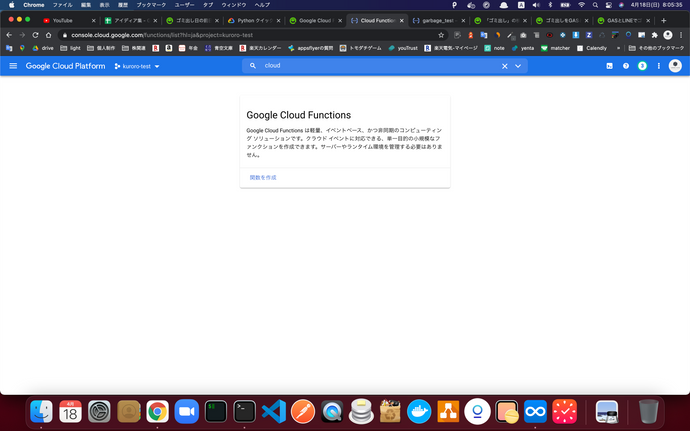The image size is (690, 431).
Task: Expand the search options chevron
Action: 518,66
